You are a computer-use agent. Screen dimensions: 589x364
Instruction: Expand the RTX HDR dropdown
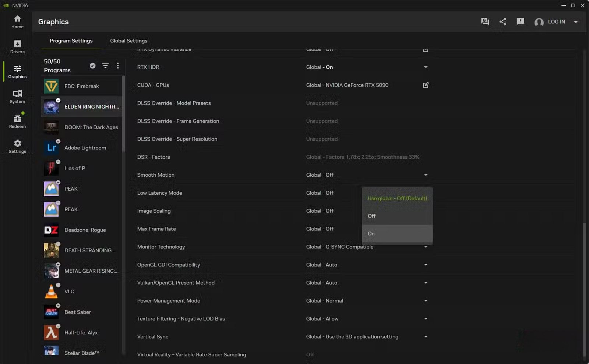point(426,67)
